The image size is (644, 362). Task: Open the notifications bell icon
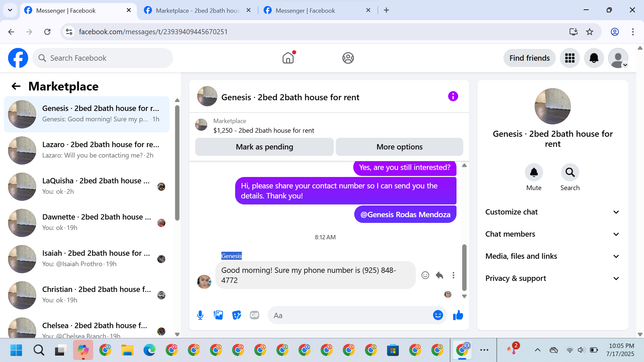(594, 58)
